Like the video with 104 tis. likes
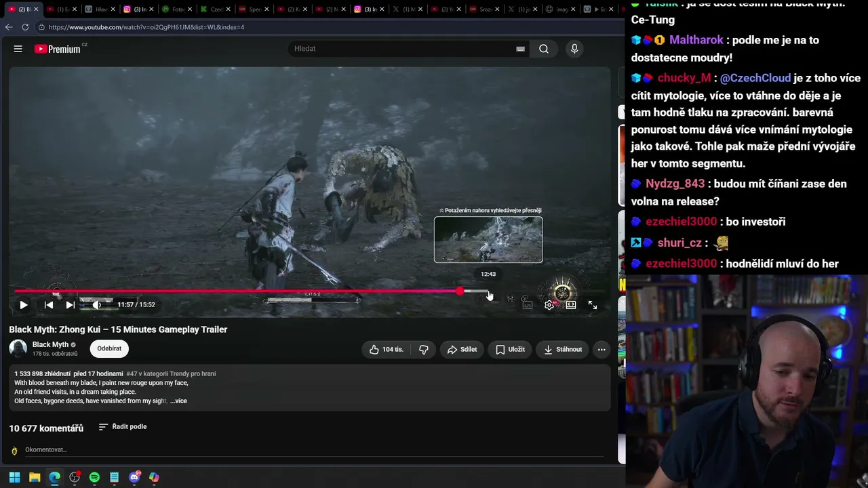 click(x=387, y=350)
